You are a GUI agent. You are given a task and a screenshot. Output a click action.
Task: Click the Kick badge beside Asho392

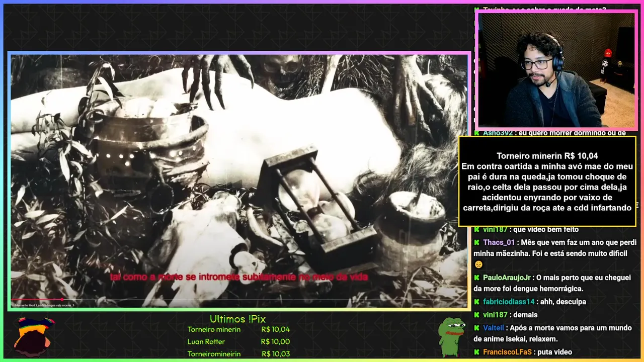[x=476, y=133]
